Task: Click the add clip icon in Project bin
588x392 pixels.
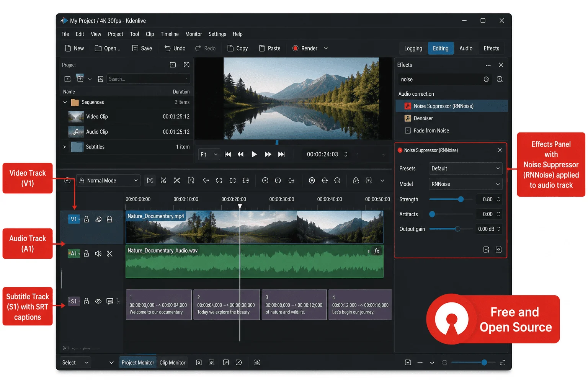Action: click(x=67, y=79)
